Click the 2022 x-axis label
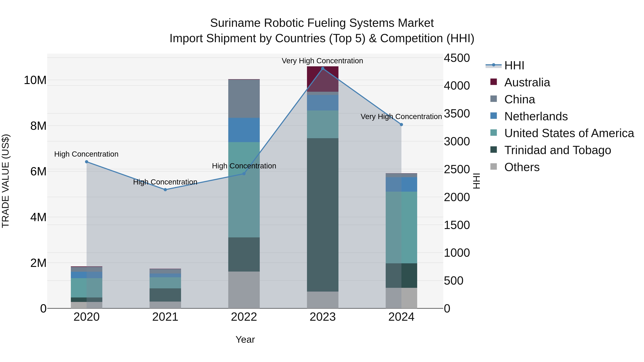 [244, 317]
